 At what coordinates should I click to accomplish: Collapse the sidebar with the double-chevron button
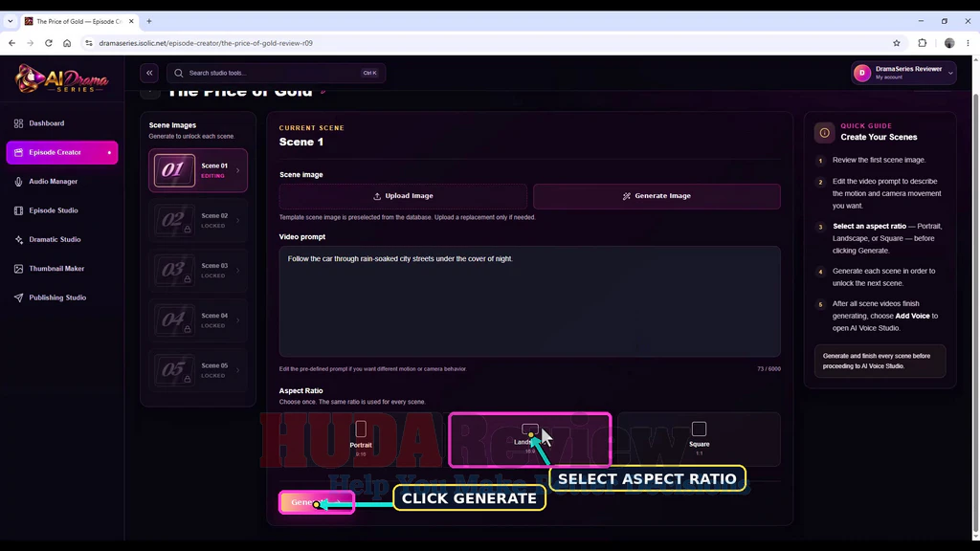pos(149,73)
